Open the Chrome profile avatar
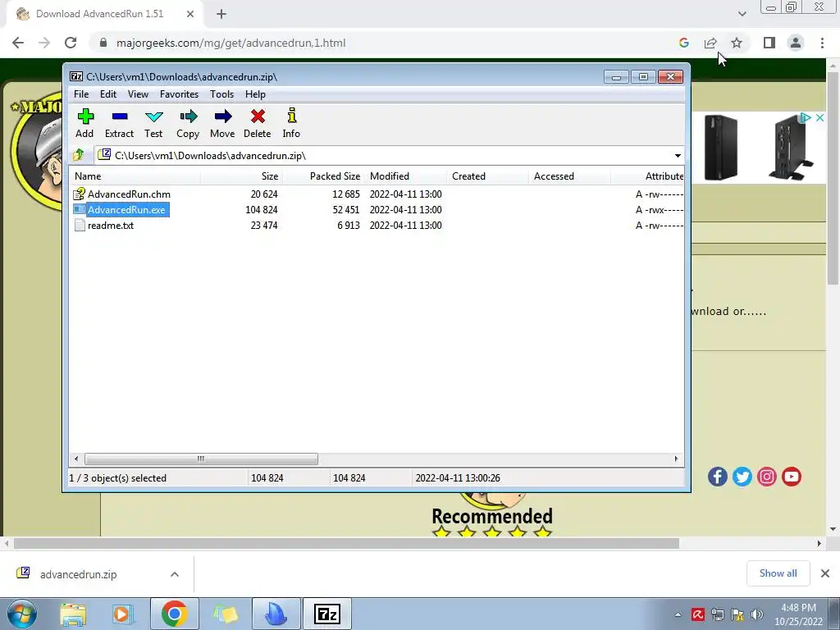840x630 pixels. click(796, 43)
